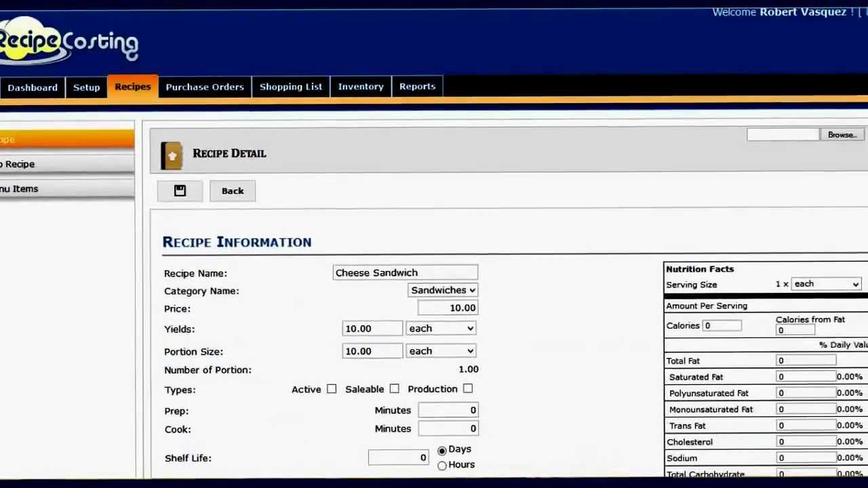Open the Reports tab
Screen dimensions: 868x488
point(417,87)
